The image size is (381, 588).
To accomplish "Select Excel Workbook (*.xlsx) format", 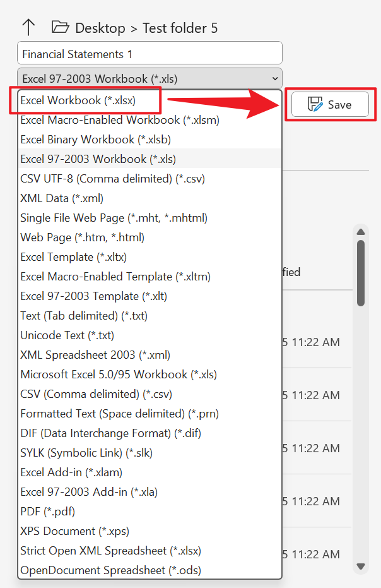I will 149,100.
